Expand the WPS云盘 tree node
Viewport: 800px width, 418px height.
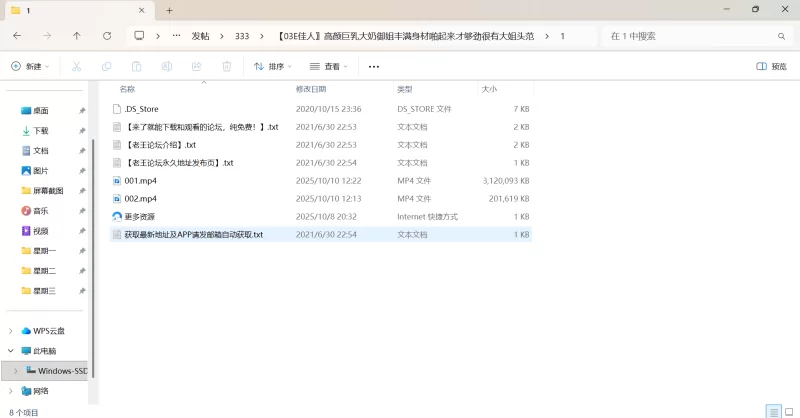pyautogui.click(x=11, y=331)
